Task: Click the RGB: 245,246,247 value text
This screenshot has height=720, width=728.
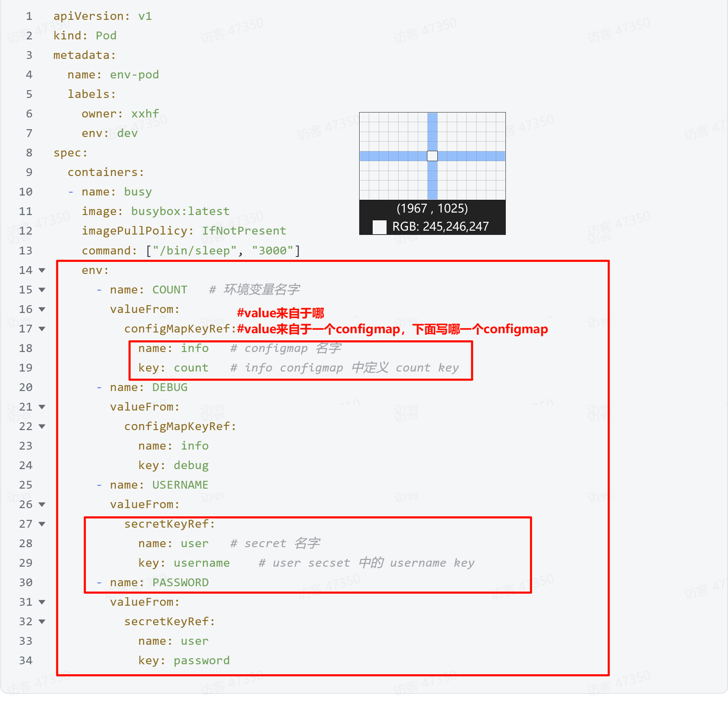Action: point(440,226)
